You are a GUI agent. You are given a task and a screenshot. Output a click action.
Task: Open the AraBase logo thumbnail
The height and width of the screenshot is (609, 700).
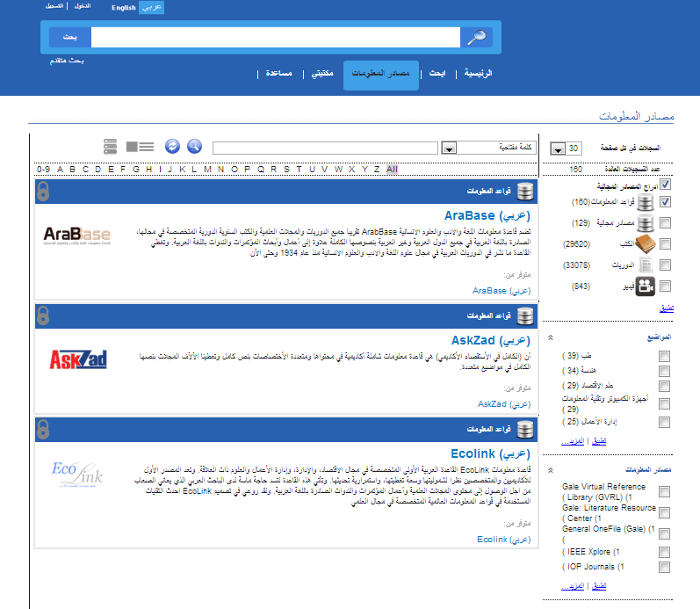coord(76,235)
